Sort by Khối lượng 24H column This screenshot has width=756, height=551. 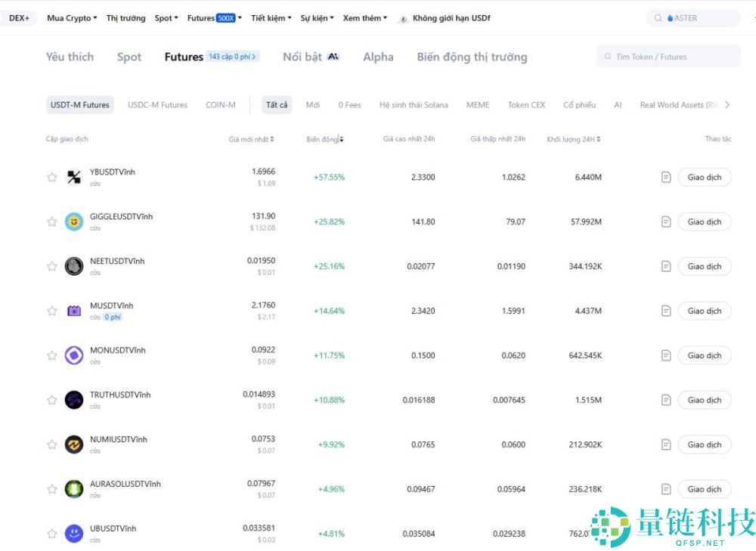574,139
